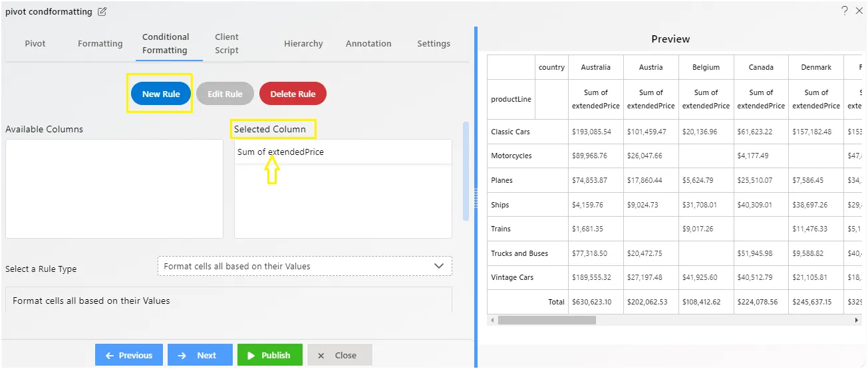Image resolution: width=868 pixels, height=369 pixels.
Task: Click the country header cell
Action: point(552,67)
